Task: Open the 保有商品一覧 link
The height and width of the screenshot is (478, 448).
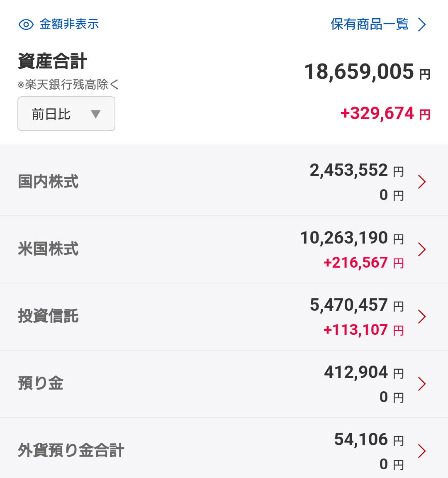Action: click(369, 24)
